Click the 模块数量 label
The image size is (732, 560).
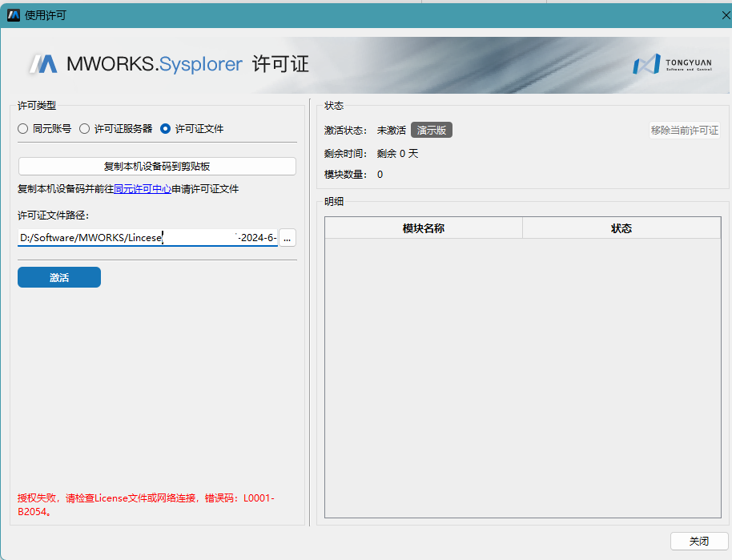tap(345, 175)
